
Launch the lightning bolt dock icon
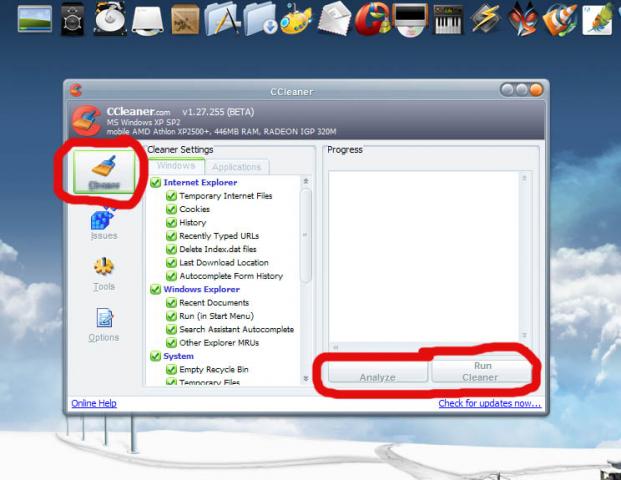pyautogui.click(x=486, y=19)
